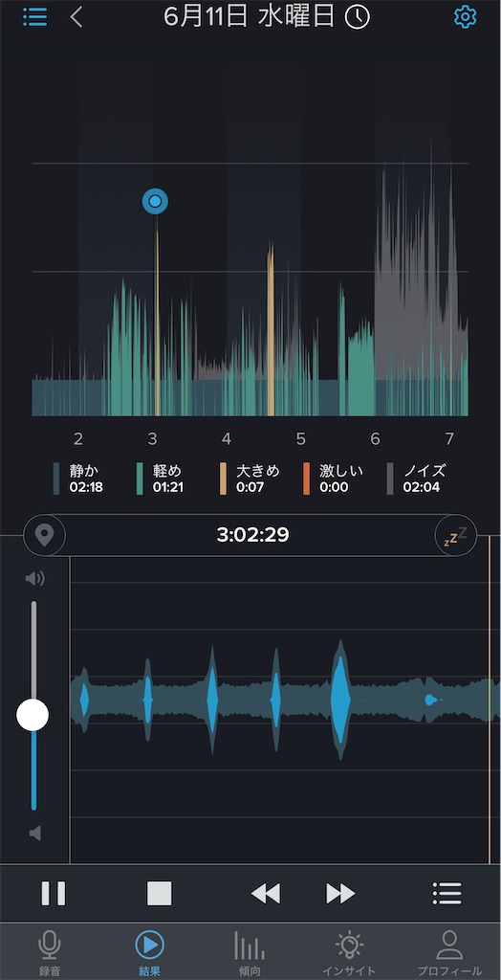Click the tall orange snore spike near hour 4.5
The image size is (501, 980).
(271, 329)
